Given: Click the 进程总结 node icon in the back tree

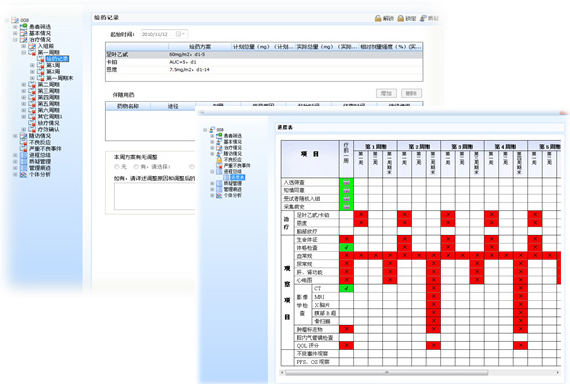Looking at the screenshot, I should point(24,155).
